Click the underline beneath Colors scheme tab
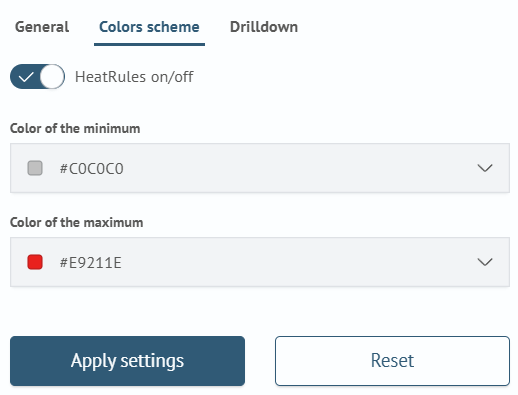The height and width of the screenshot is (395, 518). [x=149, y=44]
